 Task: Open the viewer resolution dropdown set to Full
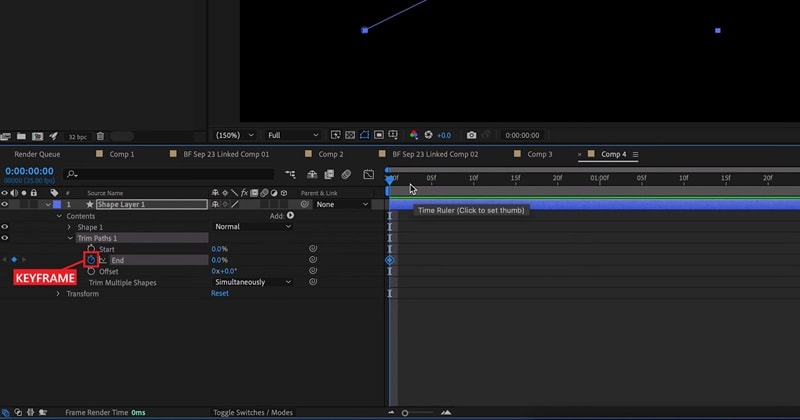[292, 135]
